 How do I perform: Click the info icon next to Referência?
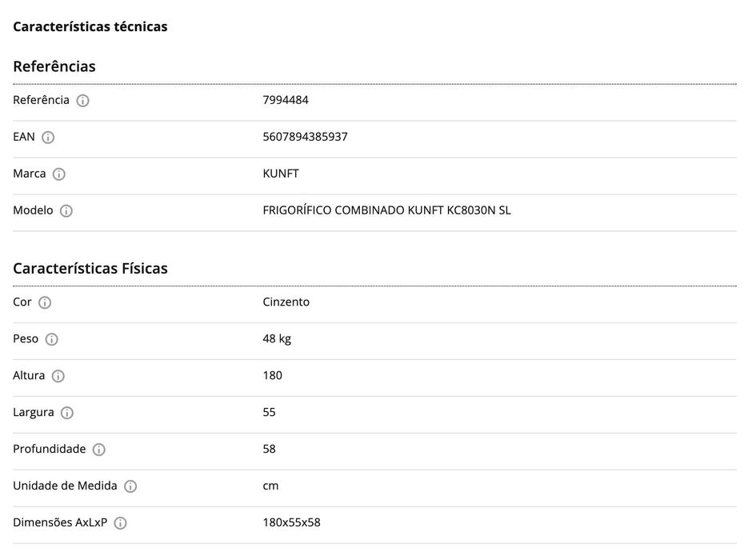point(83,101)
